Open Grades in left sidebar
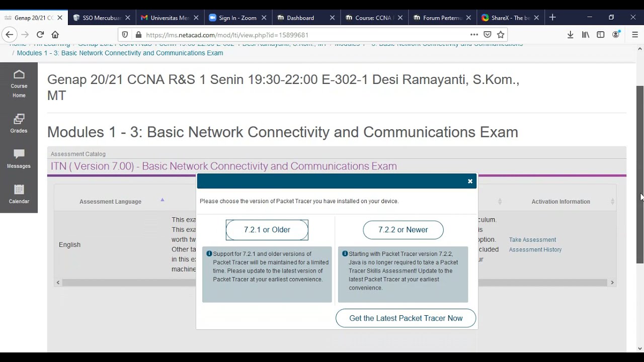Image resolution: width=644 pixels, height=362 pixels. point(19,123)
